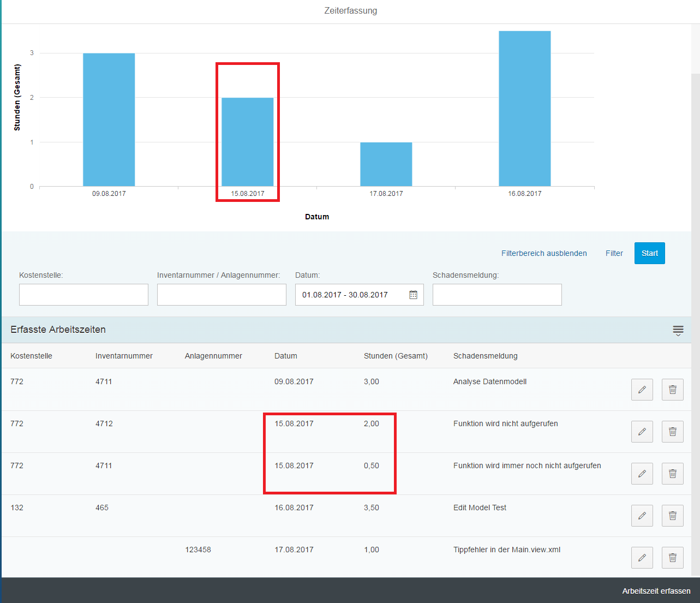
Task: Delete the Funktion wird nicht aufgerufen row
Action: coord(673,432)
